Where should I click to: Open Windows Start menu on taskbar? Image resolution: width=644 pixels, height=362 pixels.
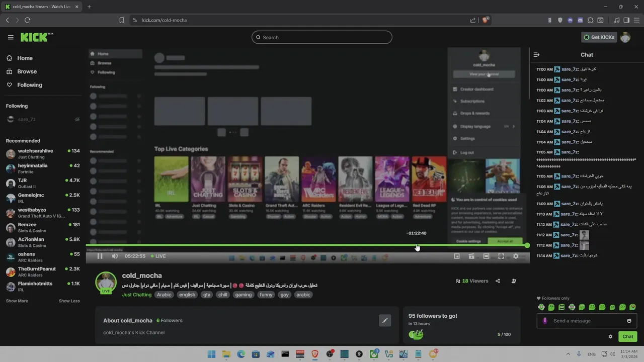[x=211, y=354]
